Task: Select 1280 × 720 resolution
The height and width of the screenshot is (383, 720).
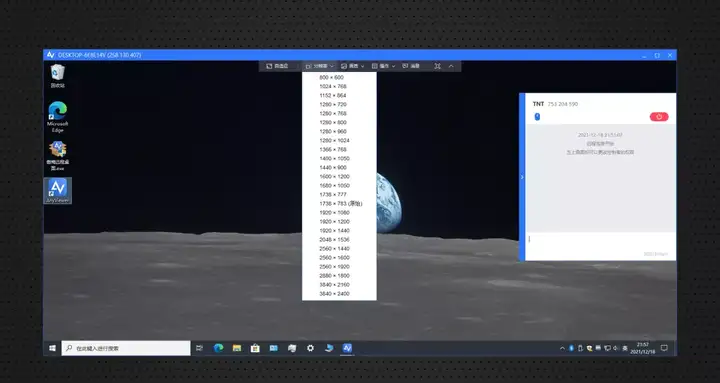Action: (x=339, y=104)
